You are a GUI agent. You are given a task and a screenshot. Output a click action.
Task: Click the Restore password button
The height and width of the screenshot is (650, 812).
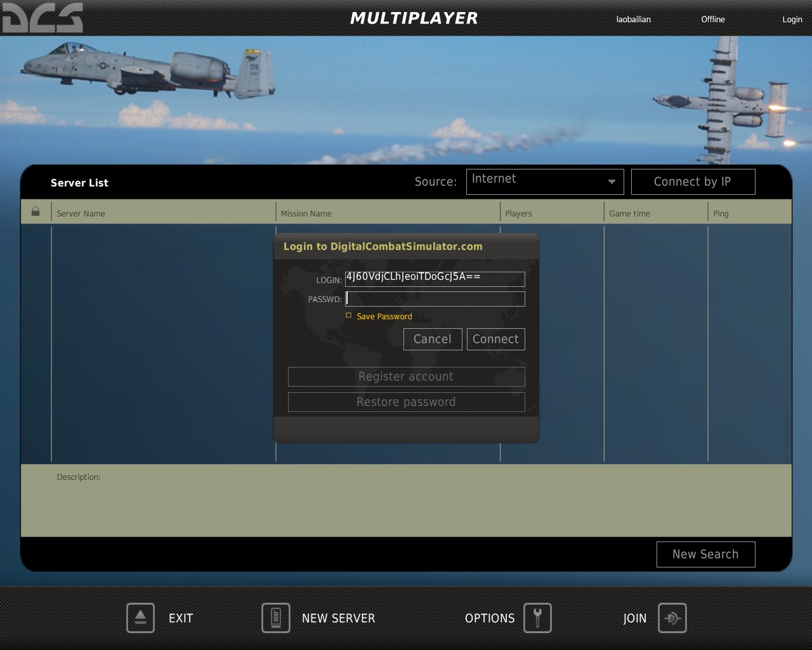[x=406, y=402]
